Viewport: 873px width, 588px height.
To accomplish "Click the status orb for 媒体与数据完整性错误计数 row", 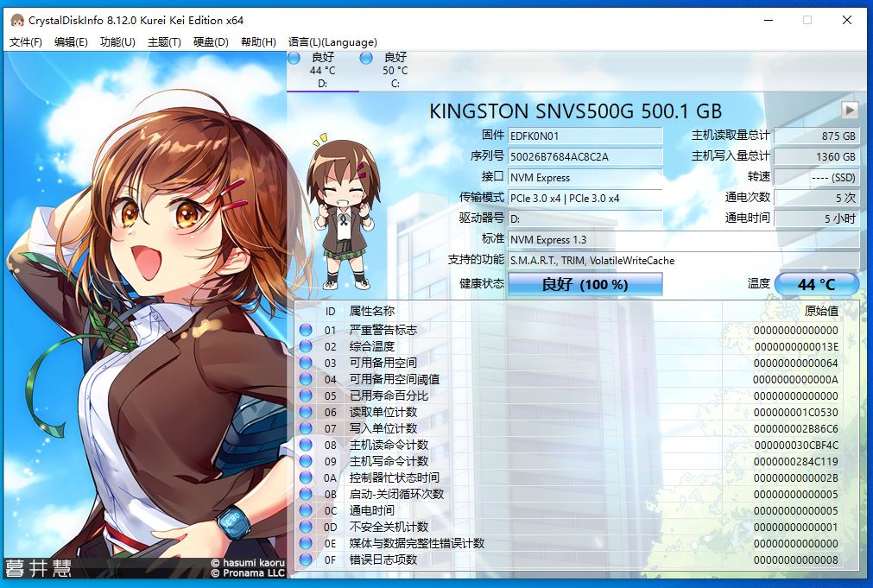I will click(x=306, y=543).
